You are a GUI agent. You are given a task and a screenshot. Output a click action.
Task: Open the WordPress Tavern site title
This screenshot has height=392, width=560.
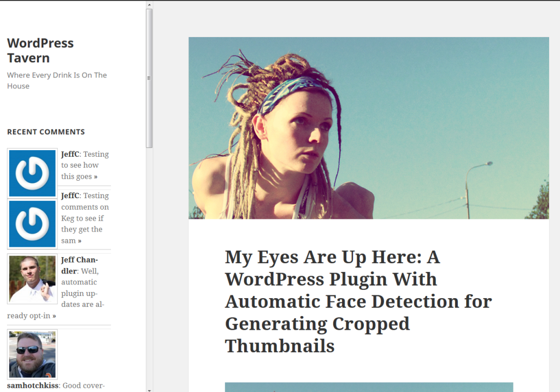pos(40,50)
